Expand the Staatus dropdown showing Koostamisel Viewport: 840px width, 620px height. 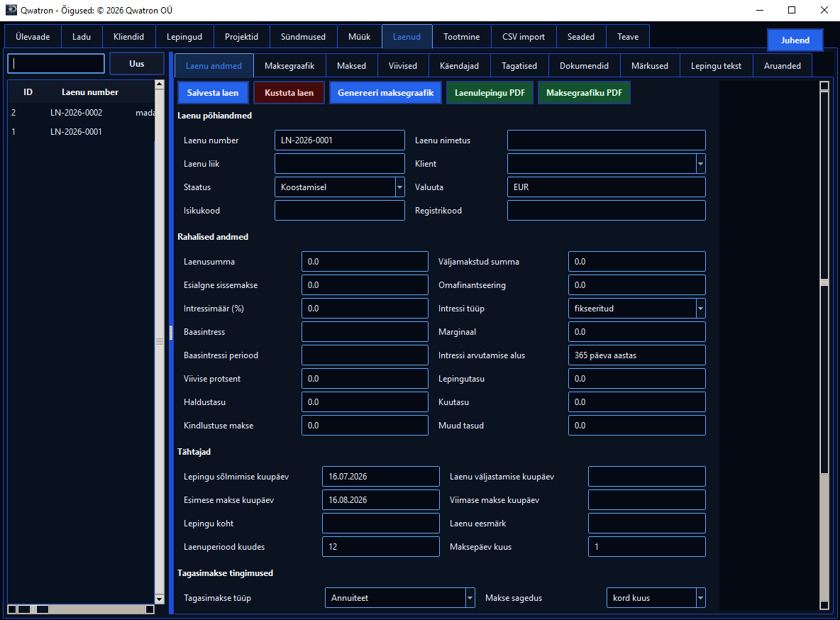[x=399, y=187]
